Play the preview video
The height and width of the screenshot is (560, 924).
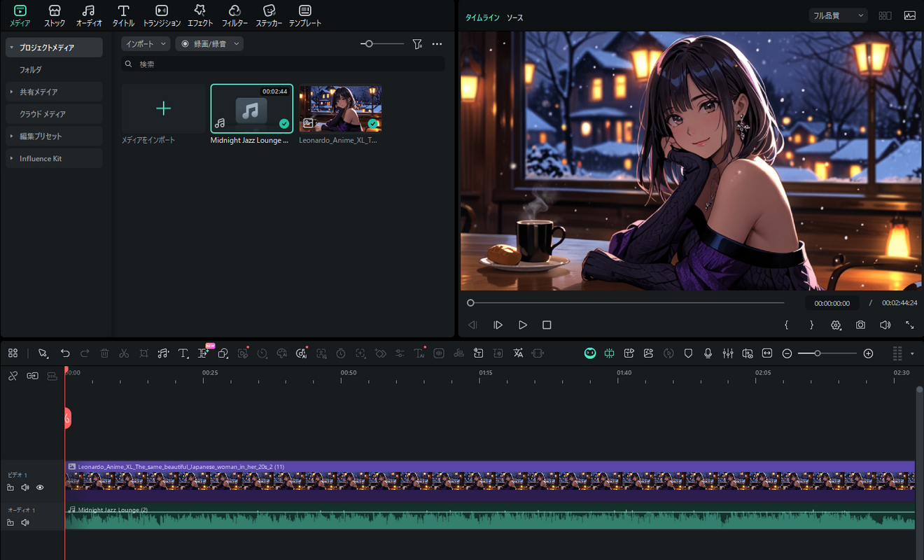(522, 325)
